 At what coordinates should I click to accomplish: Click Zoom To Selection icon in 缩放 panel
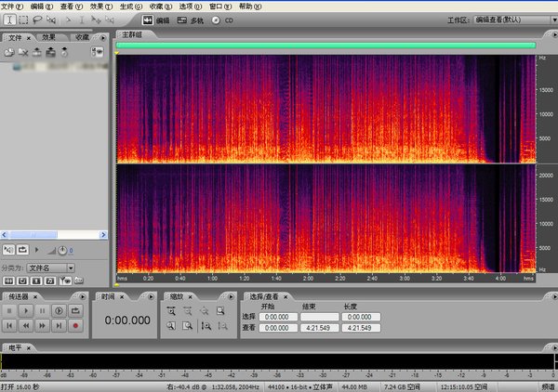tap(220, 311)
